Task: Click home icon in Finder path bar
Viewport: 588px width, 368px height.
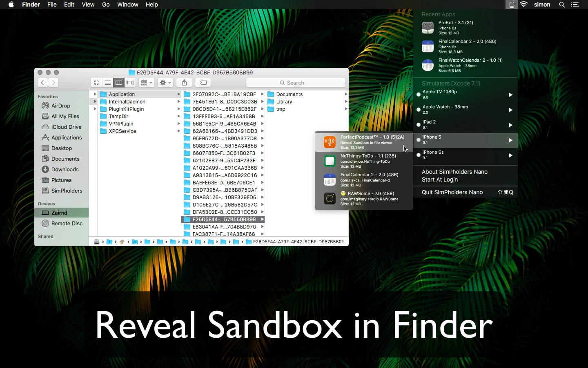Action: pyautogui.click(x=122, y=242)
